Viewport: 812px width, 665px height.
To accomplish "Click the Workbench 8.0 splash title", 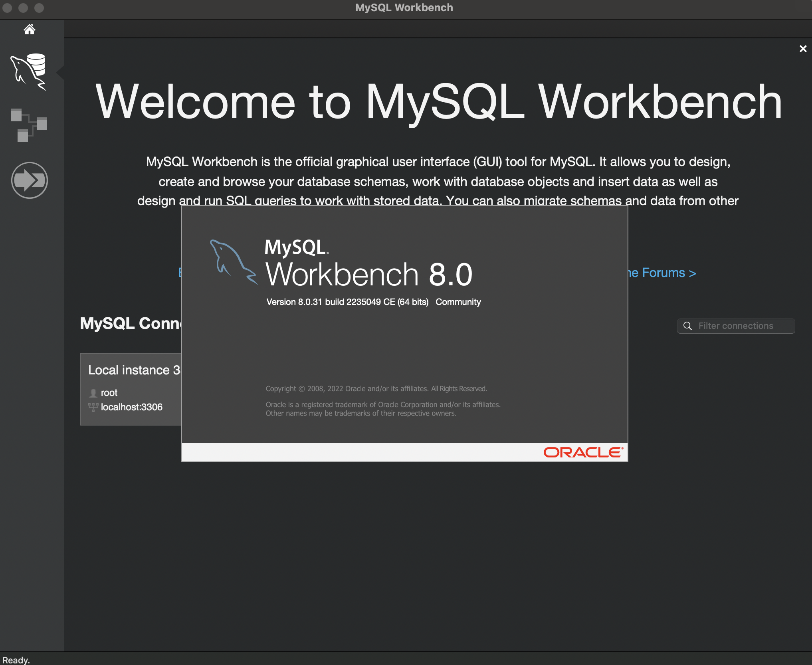I will 368,275.
